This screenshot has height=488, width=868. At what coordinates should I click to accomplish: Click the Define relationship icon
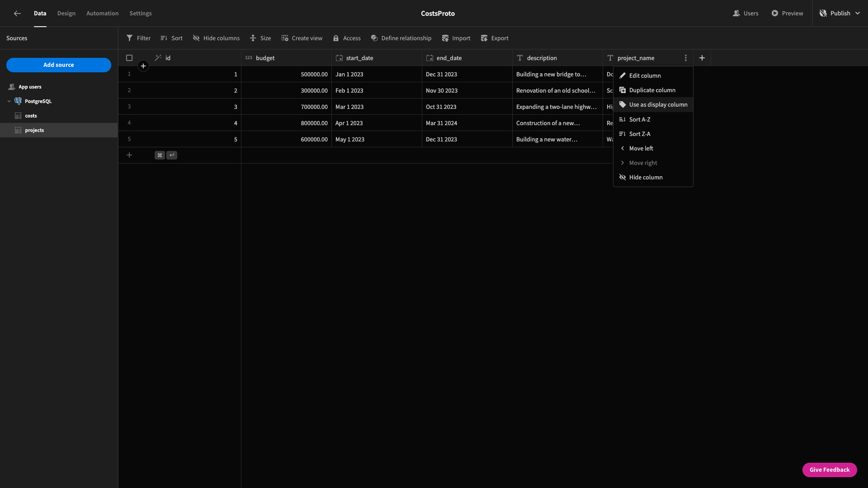(374, 38)
